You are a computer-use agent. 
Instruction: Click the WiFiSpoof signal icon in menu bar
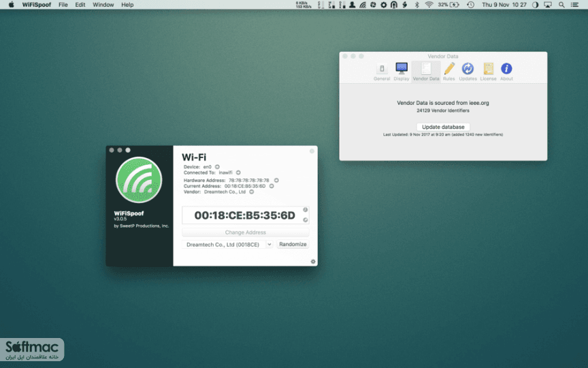click(x=363, y=5)
